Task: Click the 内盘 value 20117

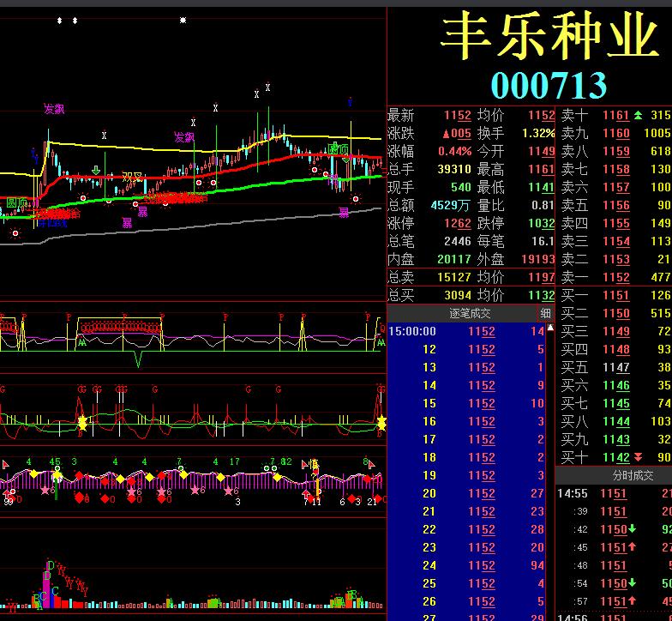Action: coord(454,259)
